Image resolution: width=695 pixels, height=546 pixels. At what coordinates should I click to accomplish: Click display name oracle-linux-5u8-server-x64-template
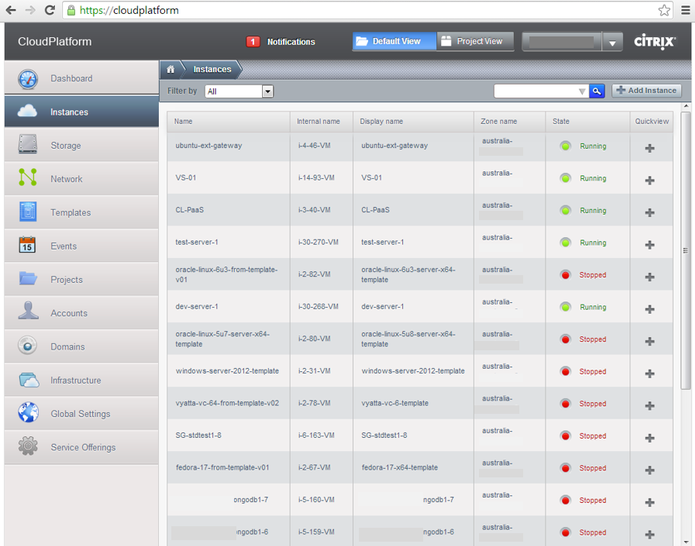point(408,339)
